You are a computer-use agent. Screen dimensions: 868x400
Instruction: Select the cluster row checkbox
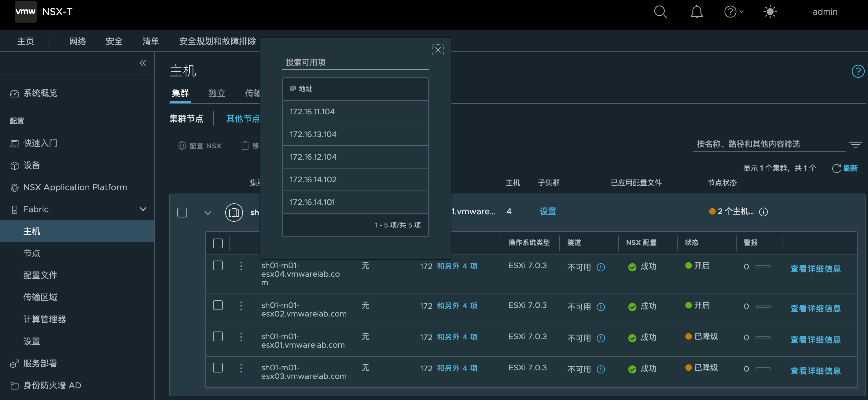[182, 213]
